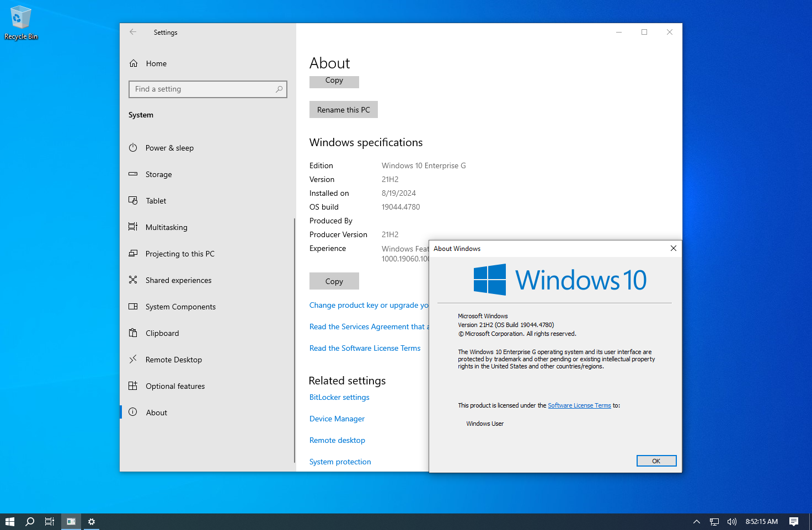Click the Home icon in Settings
Image resolution: width=812 pixels, height=530 pixels.
point(133,63)
